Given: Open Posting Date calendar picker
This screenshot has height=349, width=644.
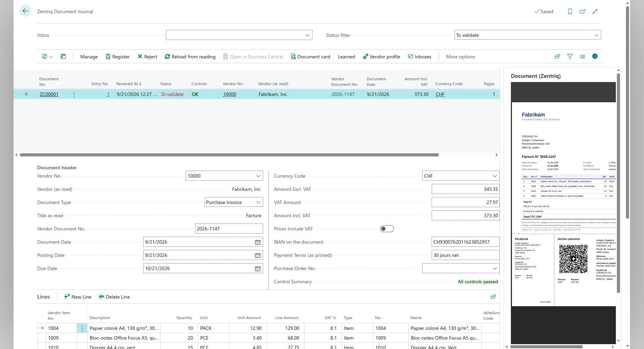Looking at the screenshot, I should [x=258, y=255].
